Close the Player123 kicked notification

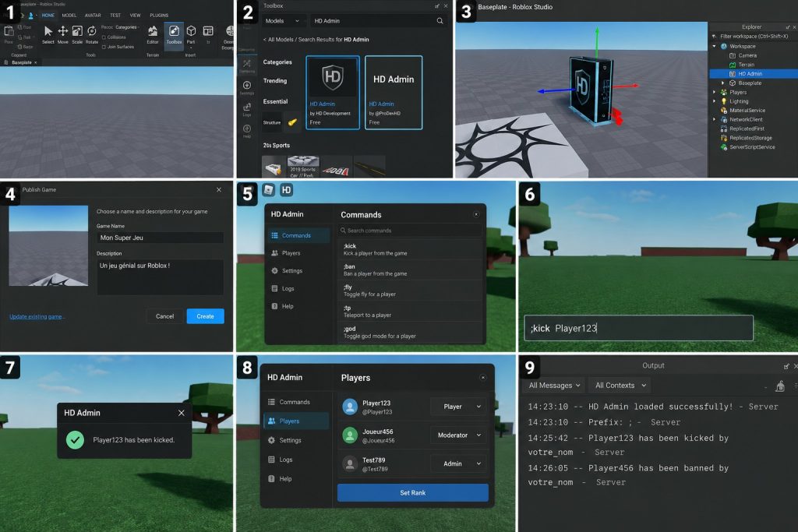tap(181, 413)
